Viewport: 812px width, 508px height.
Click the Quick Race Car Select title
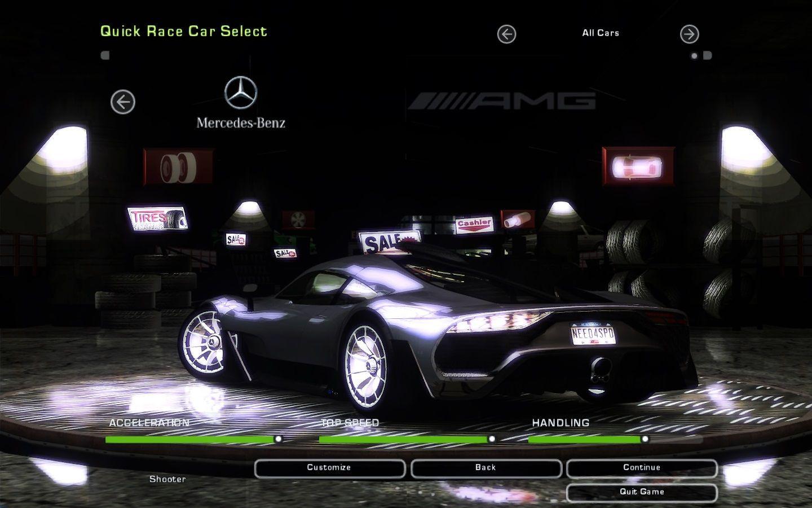(184, 31)
